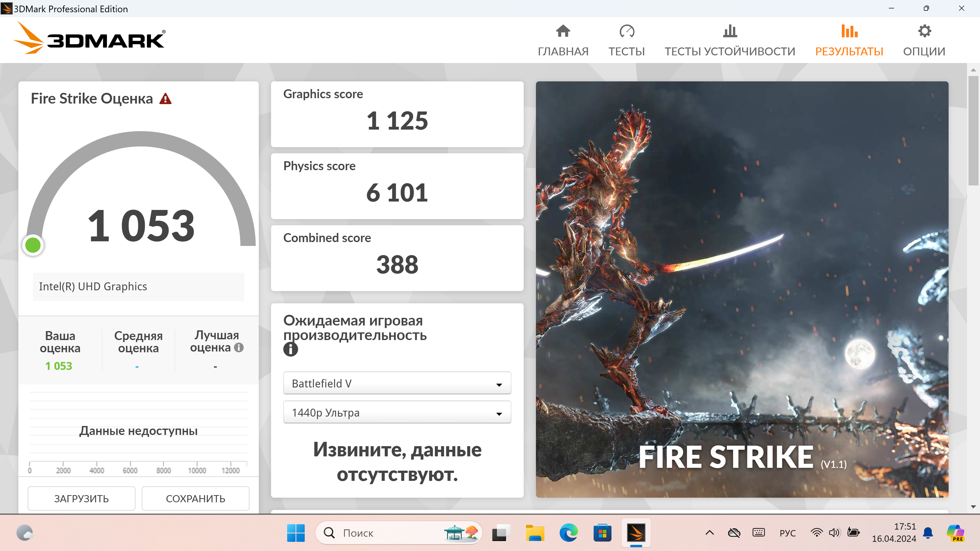Click info icon next to Лучшая оценка

[x=239, y=347]
